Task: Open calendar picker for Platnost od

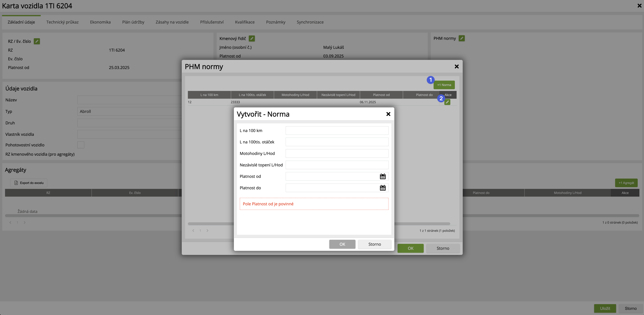Action: tap(383, 177)
